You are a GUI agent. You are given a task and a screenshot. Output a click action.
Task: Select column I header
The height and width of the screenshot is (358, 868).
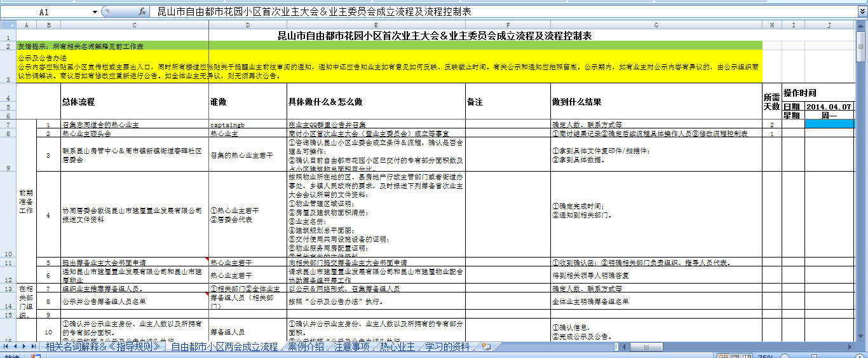[793, 25]
